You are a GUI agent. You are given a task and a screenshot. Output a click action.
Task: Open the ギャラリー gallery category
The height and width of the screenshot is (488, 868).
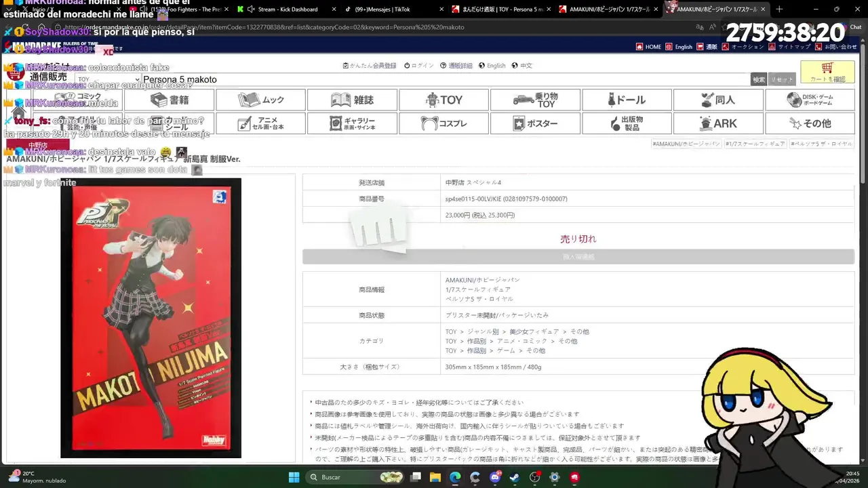coord(352,123)
